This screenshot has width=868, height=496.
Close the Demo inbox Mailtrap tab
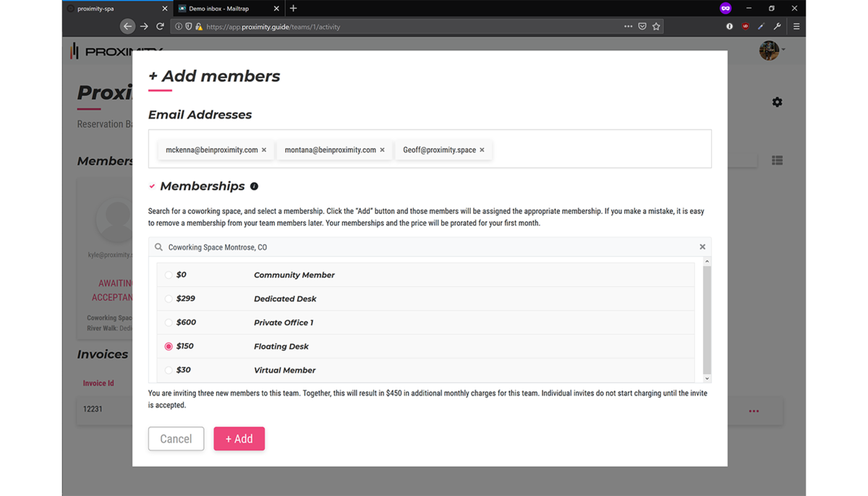pyautogui.click(x=276, y=9)
